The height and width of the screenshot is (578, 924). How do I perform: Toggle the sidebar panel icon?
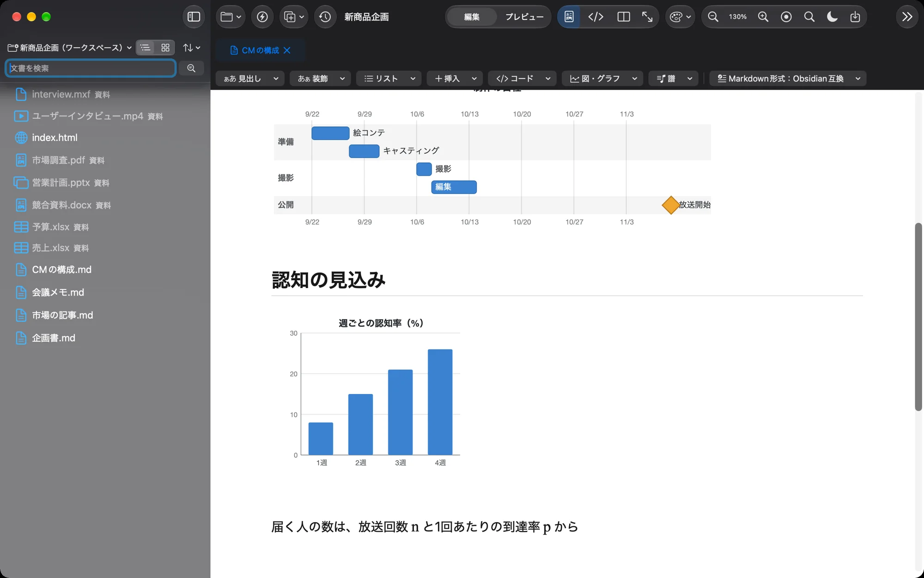click(194, 17)
